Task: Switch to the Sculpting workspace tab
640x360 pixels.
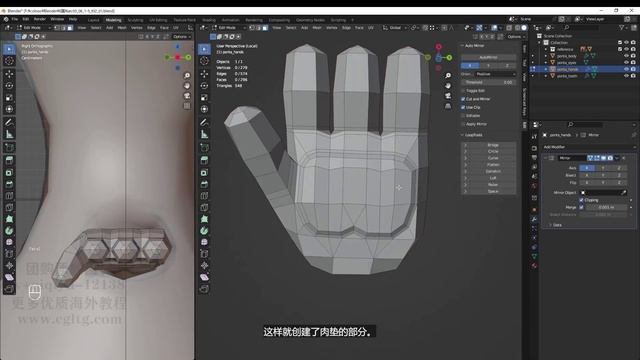Action: tap(136, 20)
